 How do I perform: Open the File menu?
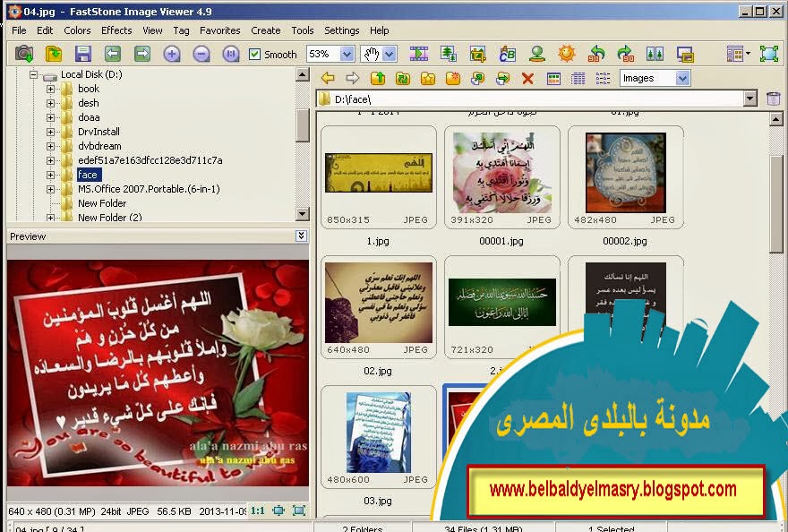coord(19,30)
